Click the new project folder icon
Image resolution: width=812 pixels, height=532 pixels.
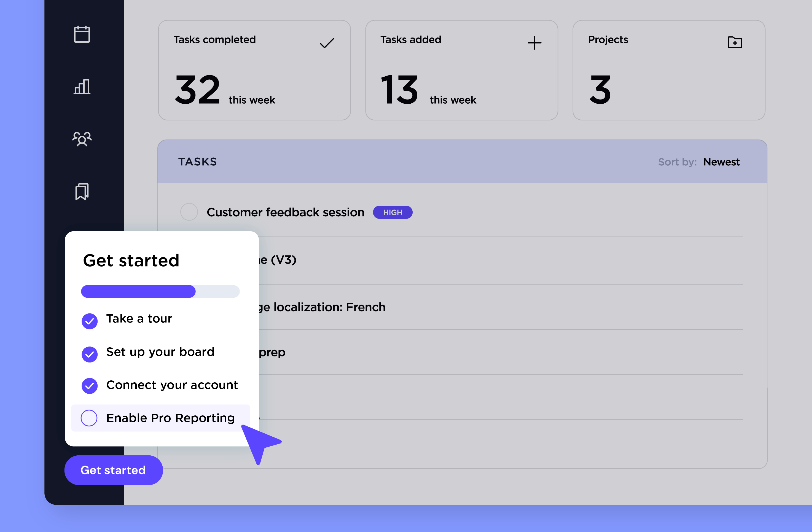coord(735,42)
